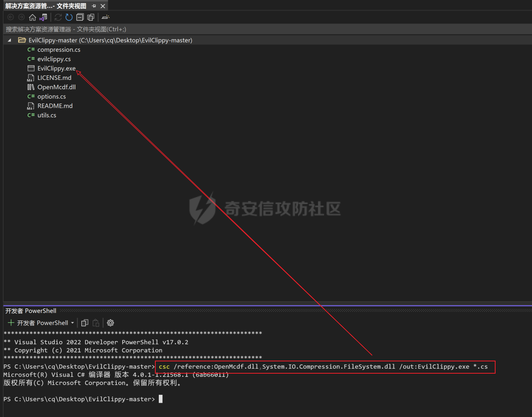Refresh the folder view with the blue arrow
This screenshot has width=532, height=417.
click(69, 17)
